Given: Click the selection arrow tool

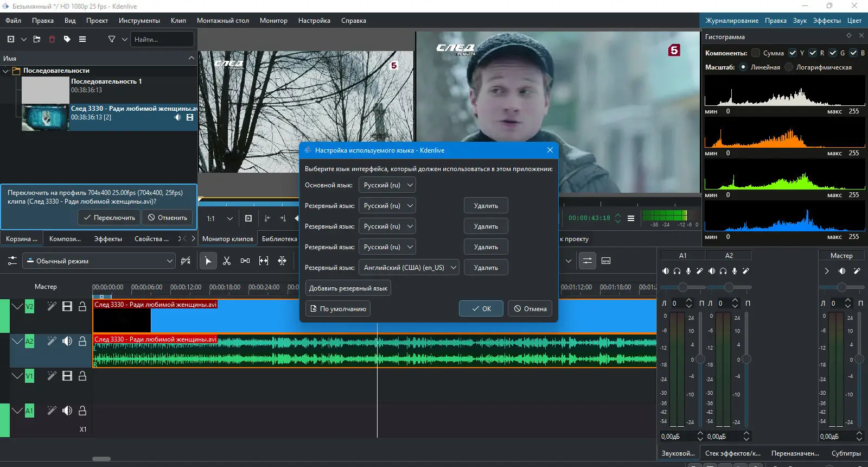Looking at the screenshot, I should pyautogui.click(x=208, y=261).
